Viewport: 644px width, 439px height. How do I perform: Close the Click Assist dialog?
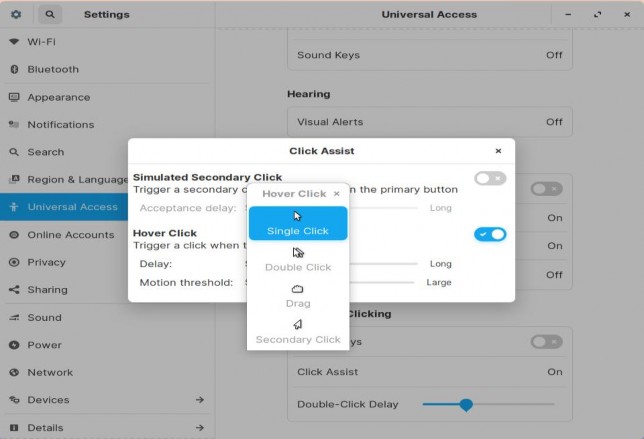(498, 151)
